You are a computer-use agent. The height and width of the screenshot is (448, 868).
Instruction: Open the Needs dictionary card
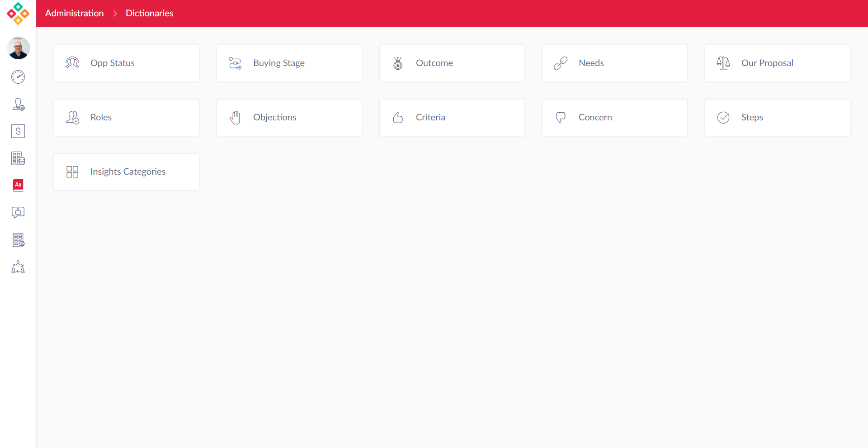(x=615, y=63)
